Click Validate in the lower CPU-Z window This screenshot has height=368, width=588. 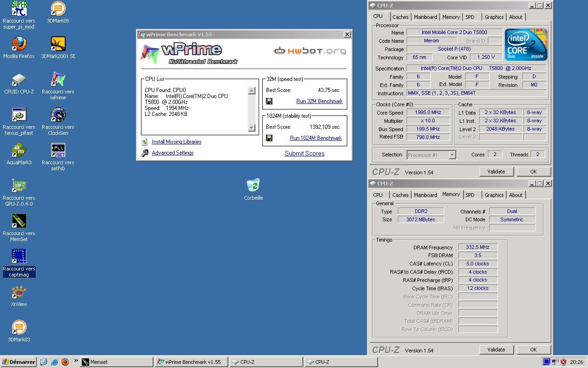[496, 350]
